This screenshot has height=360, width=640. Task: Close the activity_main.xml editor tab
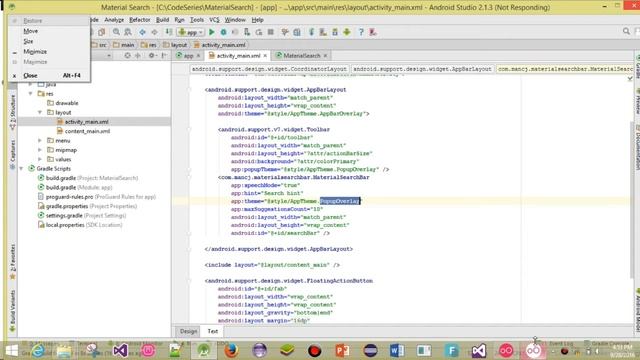(x=265, y=56)
